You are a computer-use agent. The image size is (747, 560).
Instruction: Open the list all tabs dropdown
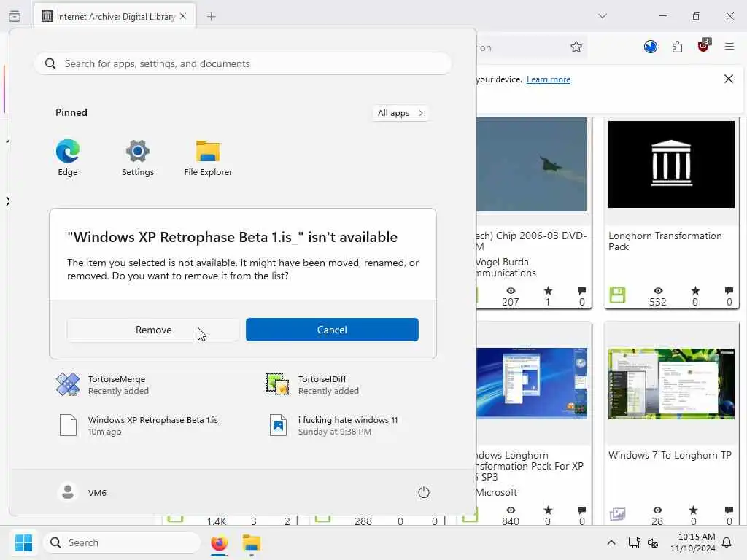(x=602, y=16)
